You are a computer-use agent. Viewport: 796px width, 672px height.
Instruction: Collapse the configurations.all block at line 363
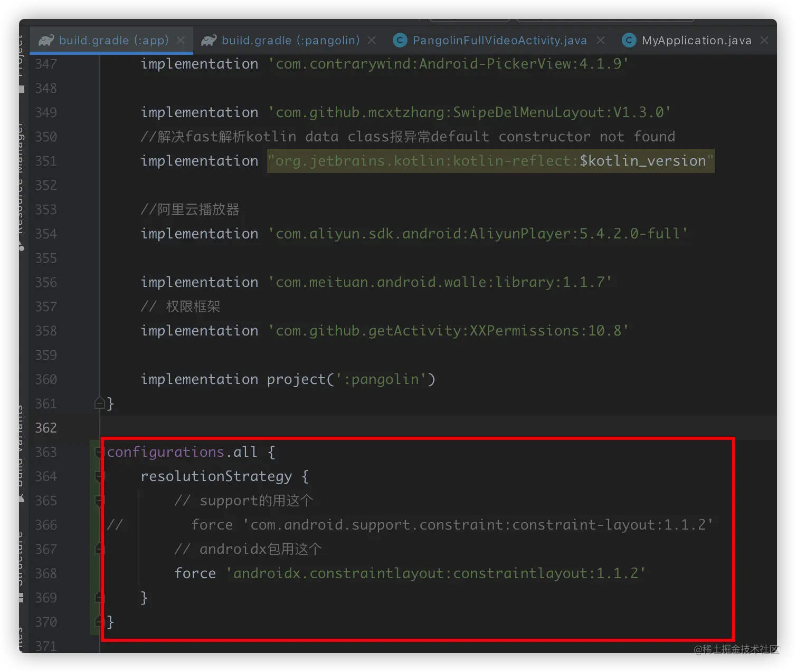(99, 452)
